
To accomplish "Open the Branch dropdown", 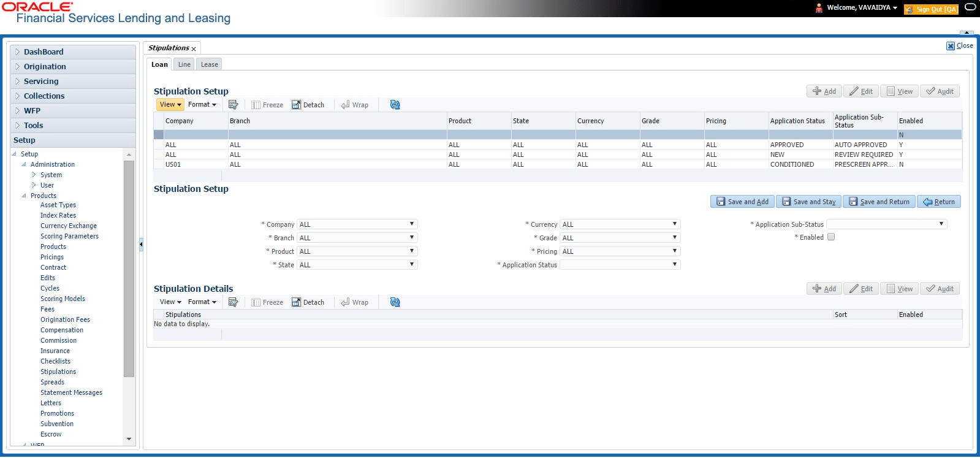I will 357,238.
